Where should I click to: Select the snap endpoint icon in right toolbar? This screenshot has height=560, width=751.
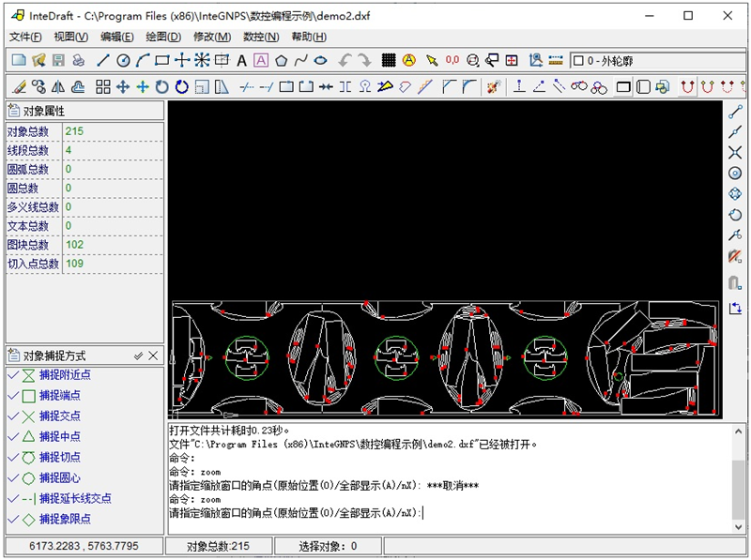tap(735, 112)
